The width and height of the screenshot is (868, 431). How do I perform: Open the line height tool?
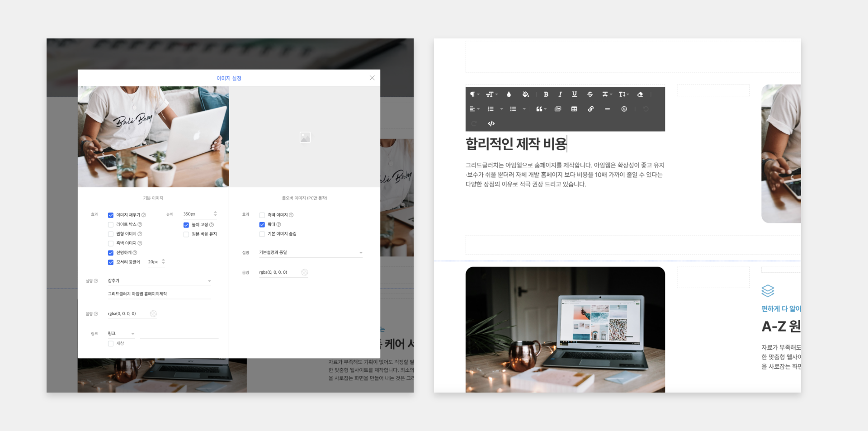(623, 95)
